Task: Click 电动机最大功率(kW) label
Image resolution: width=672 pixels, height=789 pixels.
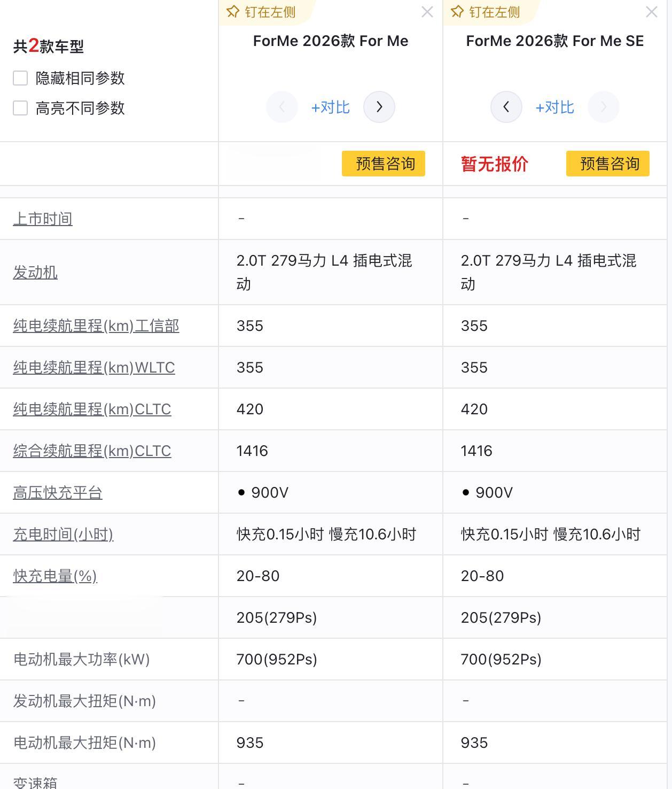Action: click(81, 659)
